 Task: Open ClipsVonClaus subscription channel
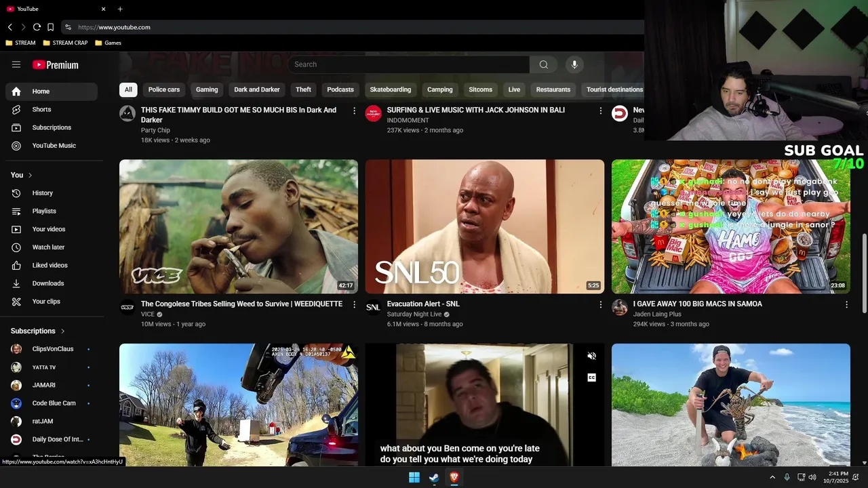tap(52, 349)
